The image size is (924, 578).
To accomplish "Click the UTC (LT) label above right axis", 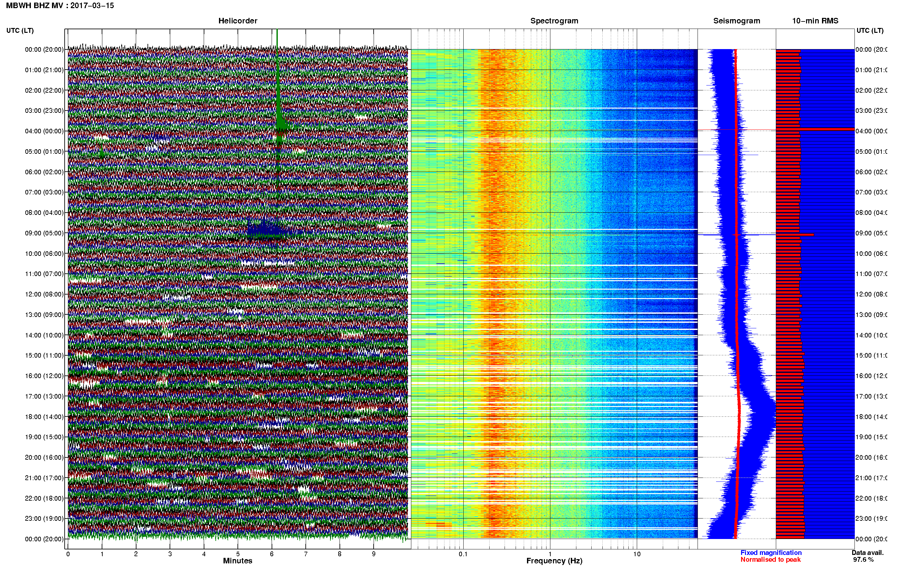I will click(870, 31).
